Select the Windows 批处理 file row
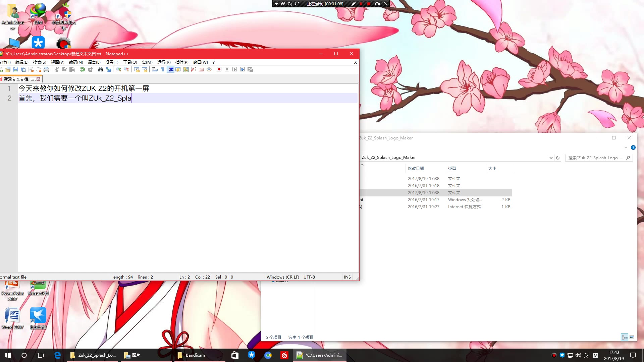 coord(435,200)
